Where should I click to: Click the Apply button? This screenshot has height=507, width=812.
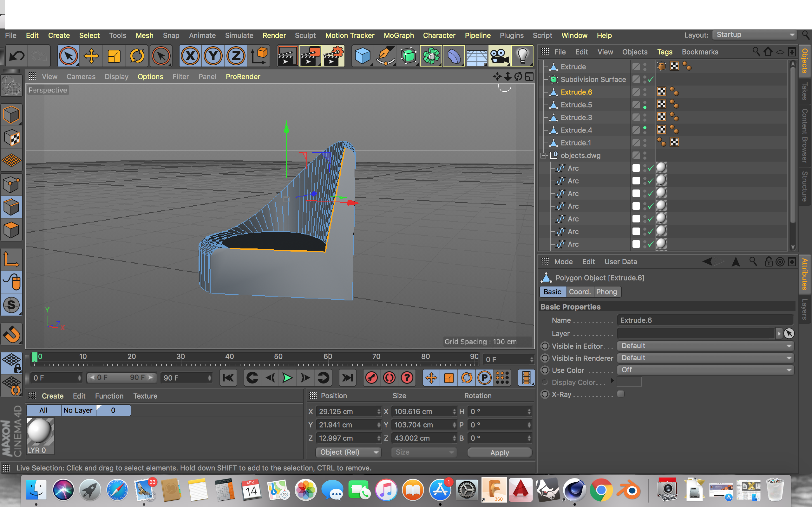(499, 452)
